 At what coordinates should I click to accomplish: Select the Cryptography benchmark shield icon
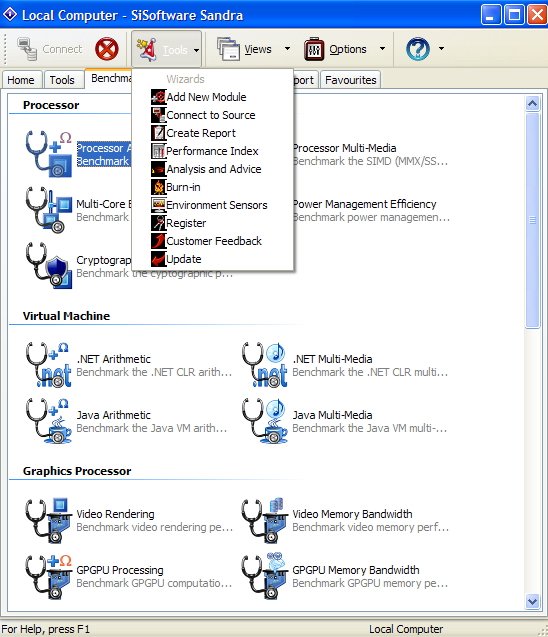click(x=49, y=266)
